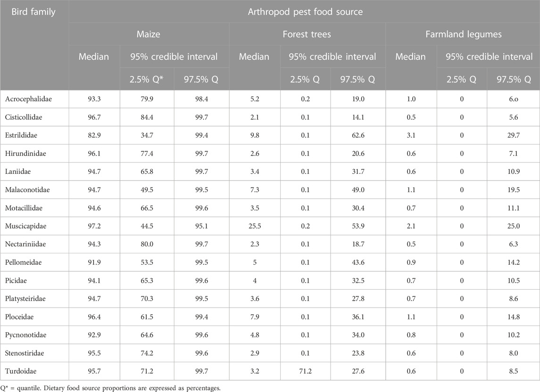
Task: Click the Maize column group header
Action: coord(149,34)
